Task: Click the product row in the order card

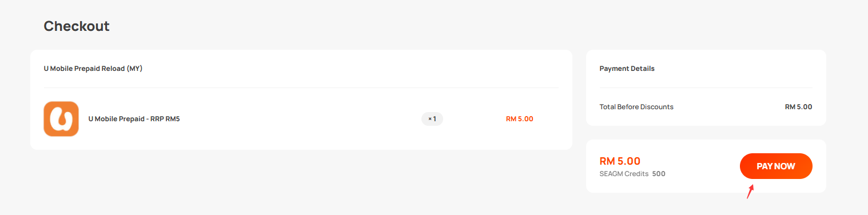Action: tap(301, 119)
